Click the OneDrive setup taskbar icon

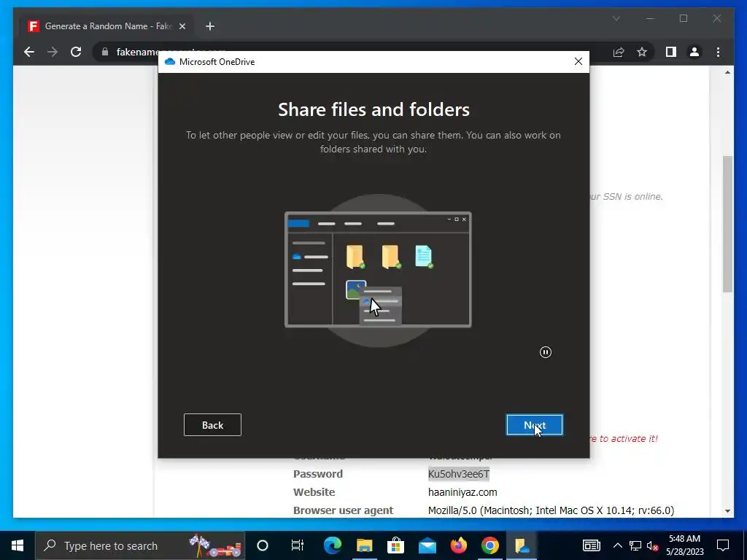[522, 545]
